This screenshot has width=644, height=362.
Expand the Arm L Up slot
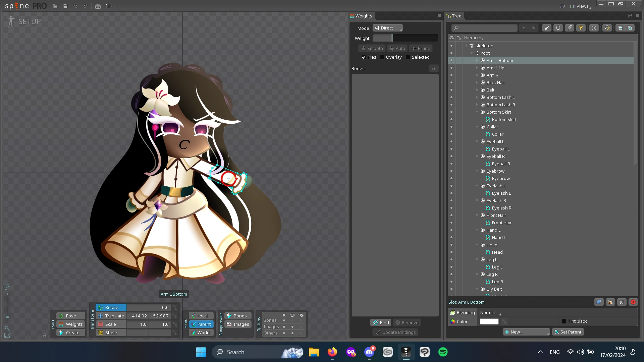(x=477, y=68)
